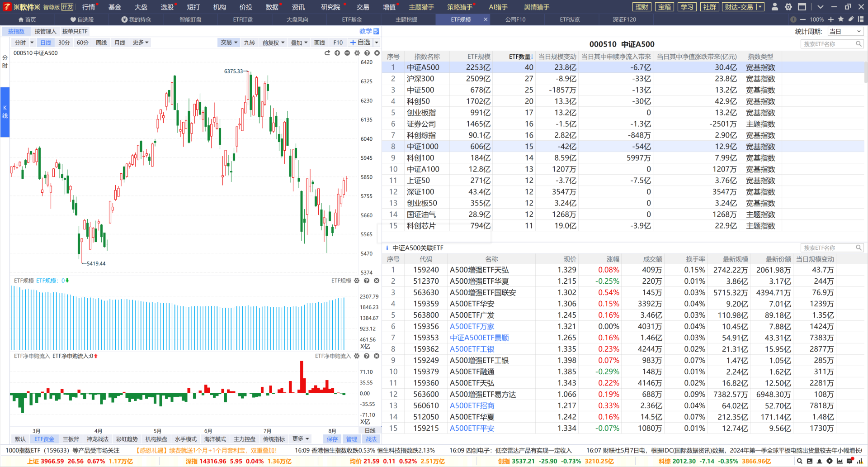Switch view to 按单只ETF

75,31
